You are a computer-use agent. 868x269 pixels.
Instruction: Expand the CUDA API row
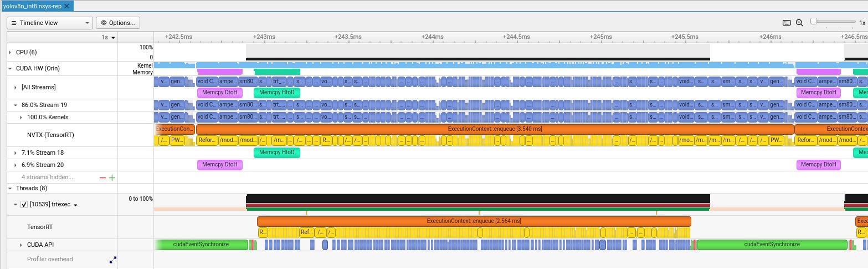pyautogui.click(x=21, y=245)
